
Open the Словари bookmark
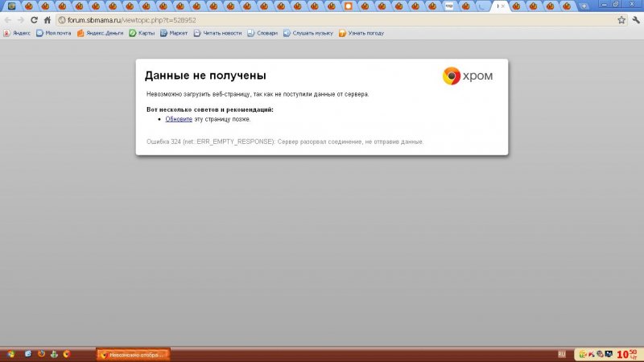[262, 33]
